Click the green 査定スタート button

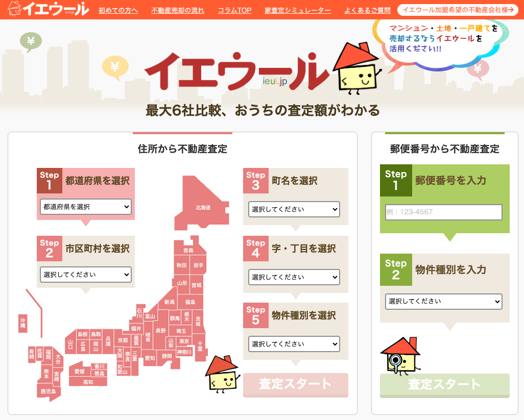coord(444,385)
